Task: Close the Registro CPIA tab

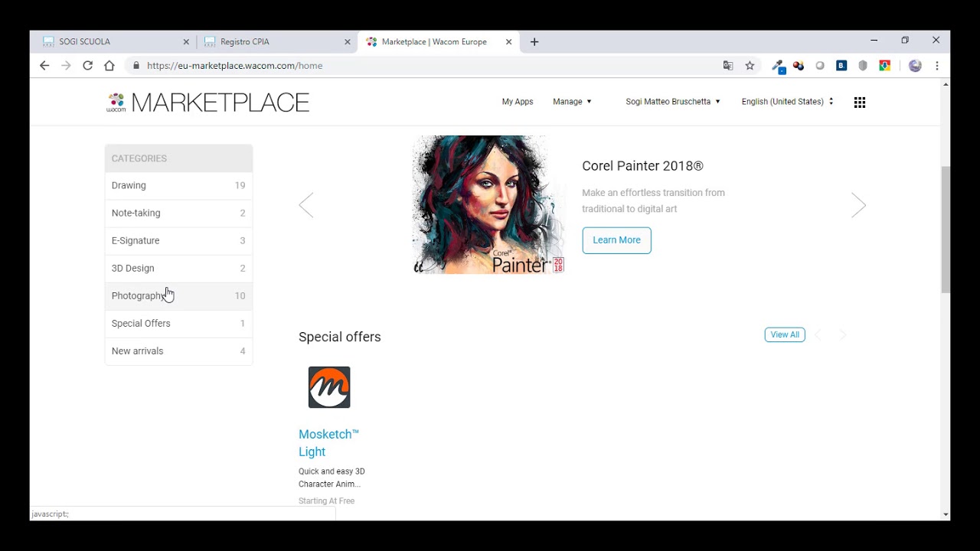Action: 348,42
